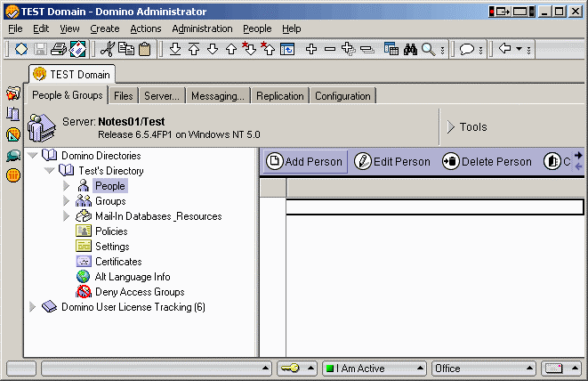
Task: Open the File menu
Action: (15, 28)
